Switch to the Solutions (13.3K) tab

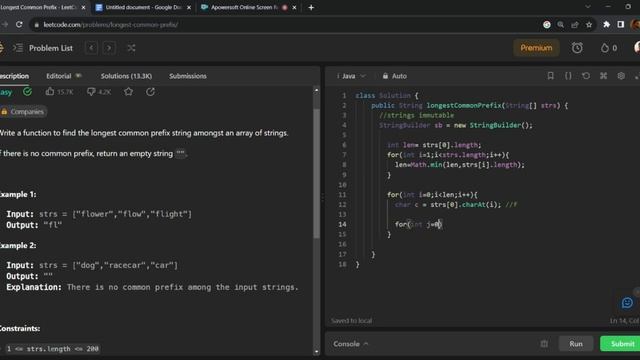tap(126, 76)
